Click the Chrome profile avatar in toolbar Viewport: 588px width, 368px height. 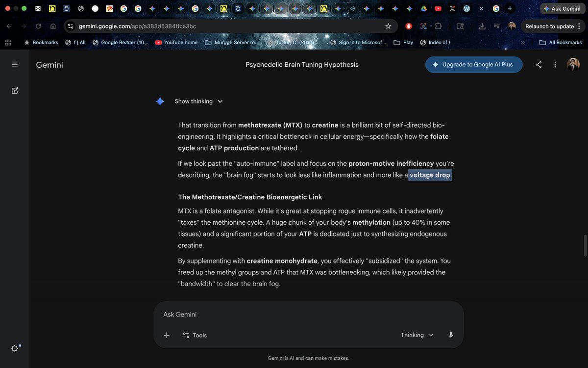(512, 26)
